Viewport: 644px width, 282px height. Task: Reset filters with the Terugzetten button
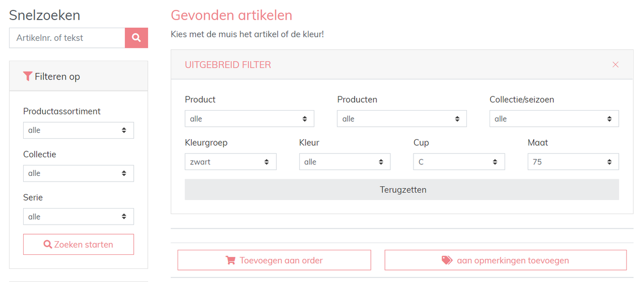pyautogui.click(x=401, y=190)
